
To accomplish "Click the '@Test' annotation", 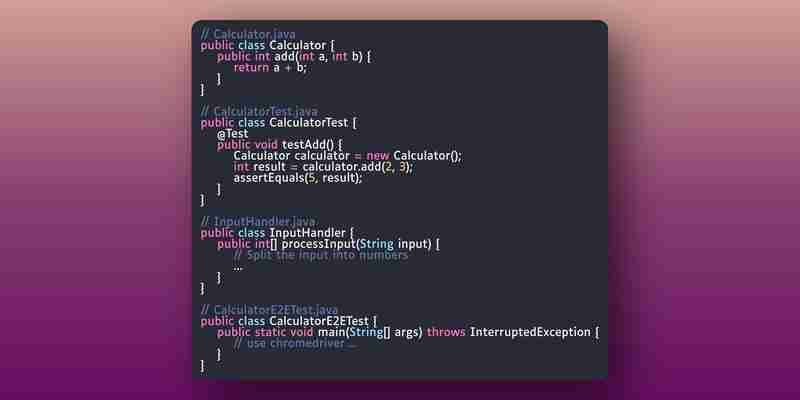I will point(233,134).
